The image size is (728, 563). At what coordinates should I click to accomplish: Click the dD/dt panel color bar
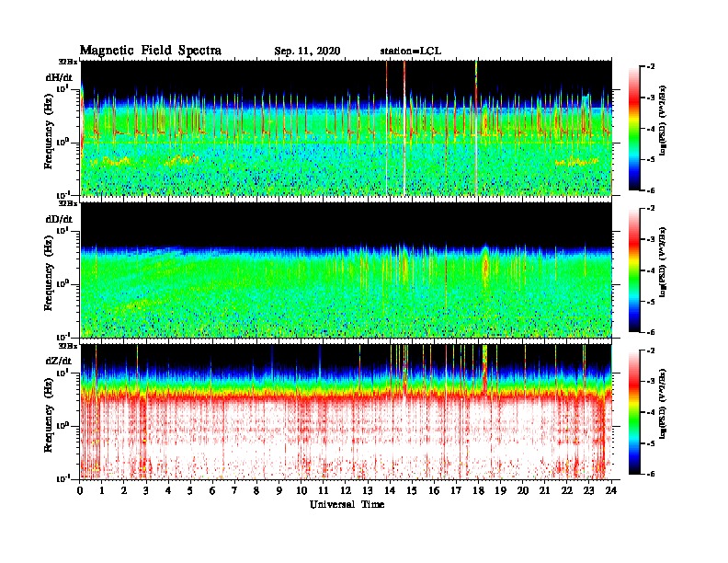coord(634,270)
